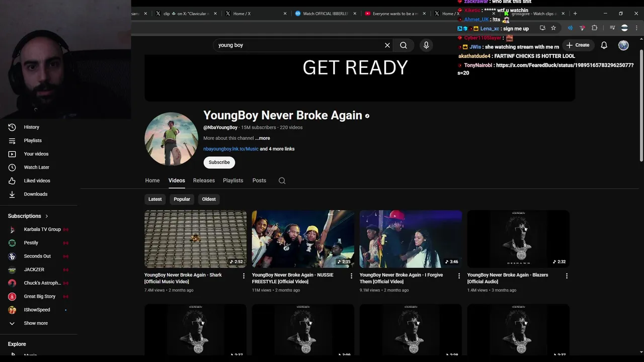Search within channel magnifier icon
Screen dimensions: 644x362
coord(282,181)
